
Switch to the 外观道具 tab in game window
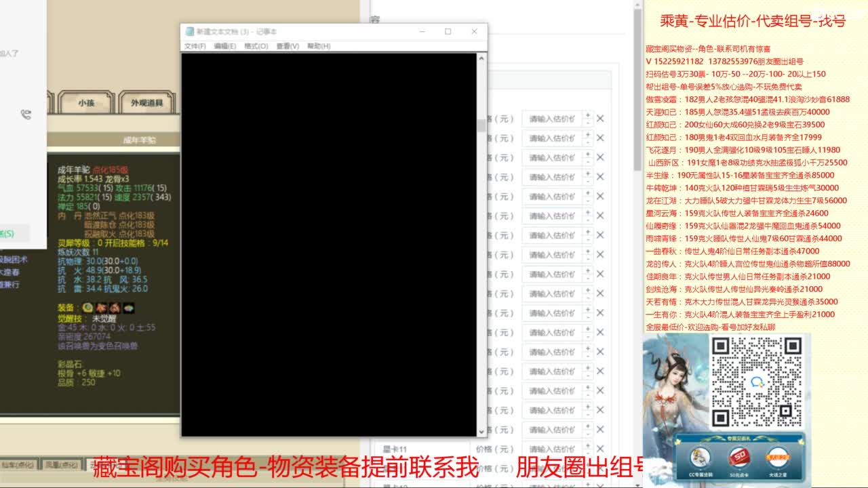click(x=146, y=103)
